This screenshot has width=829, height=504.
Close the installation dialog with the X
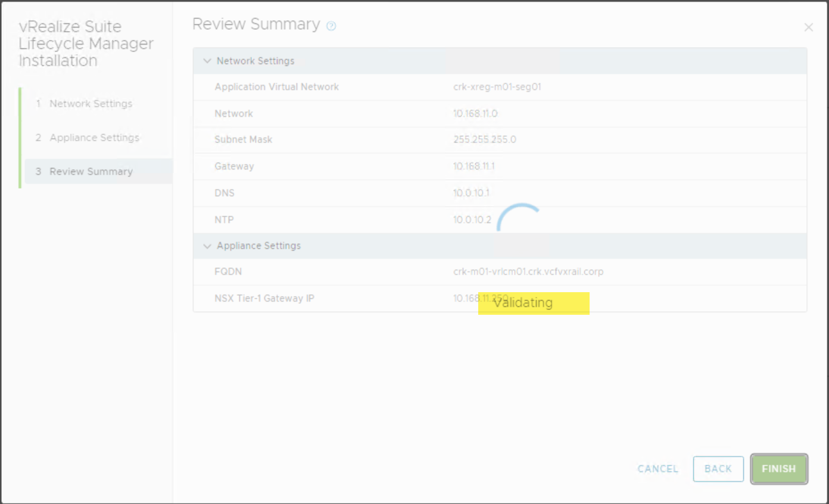pyautogui.click(x=808, y=27)
